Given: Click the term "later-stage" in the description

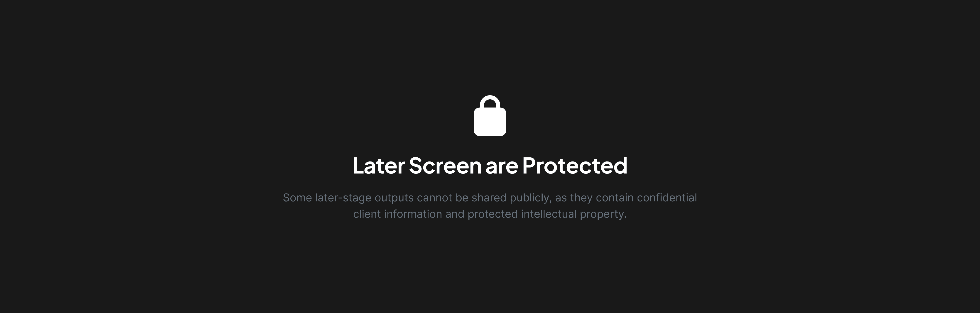Looking at the screenshot, I should pyautogui.click(x=343, y=198).
